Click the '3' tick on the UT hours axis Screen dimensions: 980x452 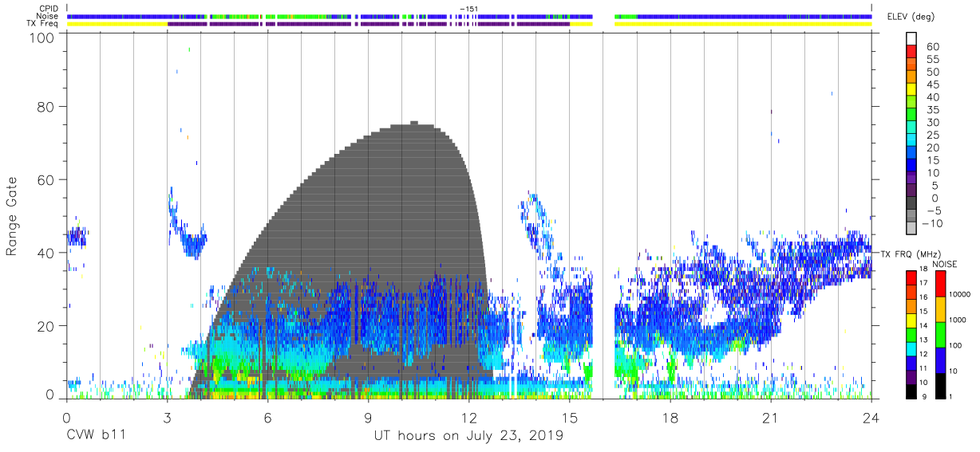pyautogui.click(x=167, y=417)
